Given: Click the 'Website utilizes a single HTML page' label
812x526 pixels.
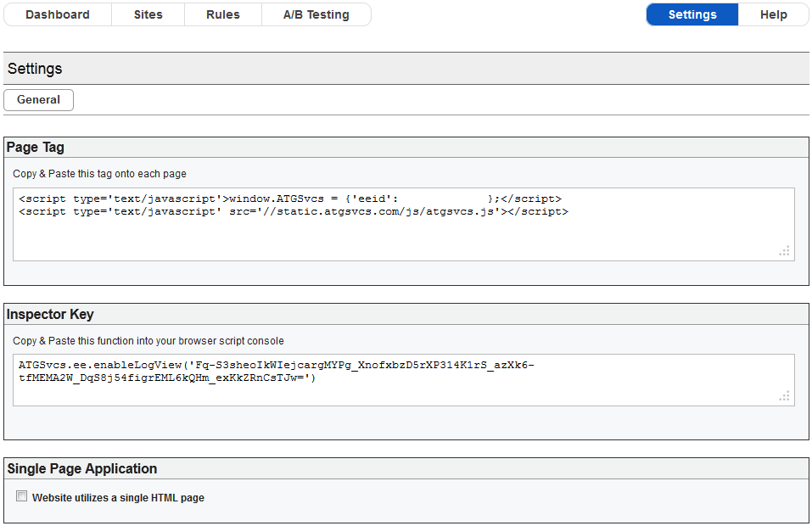Looking at the screenshot, I should (x=118, y=498).
